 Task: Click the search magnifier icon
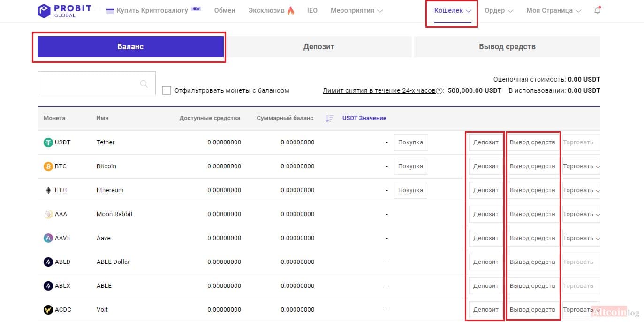coord(144,83)
